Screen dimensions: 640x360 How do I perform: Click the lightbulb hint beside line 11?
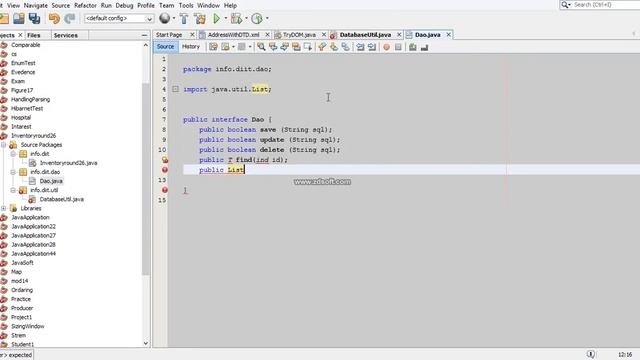click(164, 160)
